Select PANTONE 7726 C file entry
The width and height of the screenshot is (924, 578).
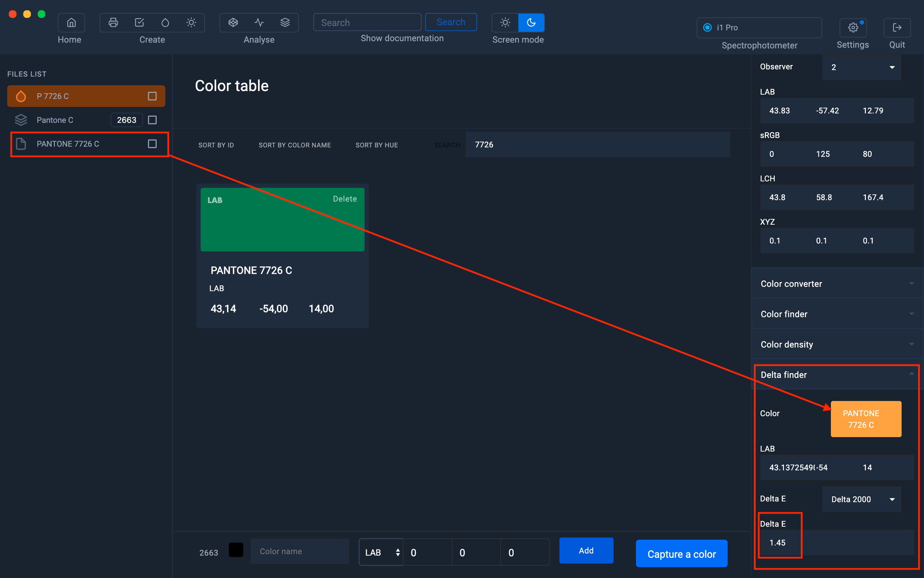click(86, 144)
